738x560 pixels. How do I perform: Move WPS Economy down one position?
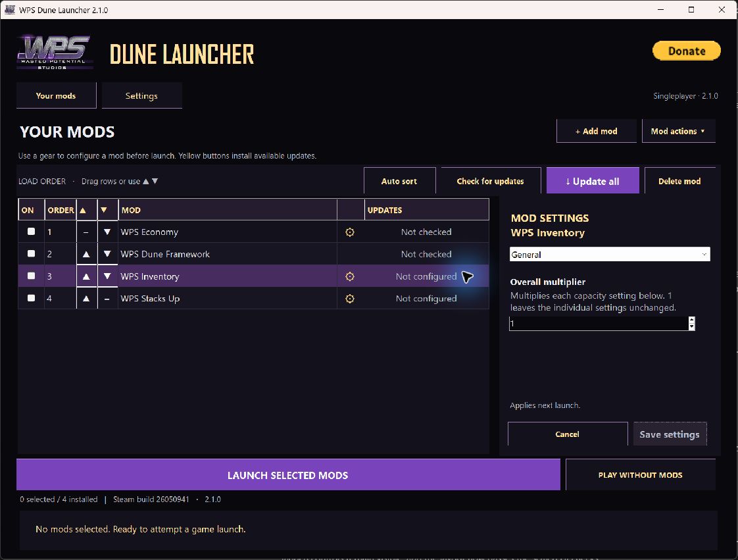coord(107,232)
